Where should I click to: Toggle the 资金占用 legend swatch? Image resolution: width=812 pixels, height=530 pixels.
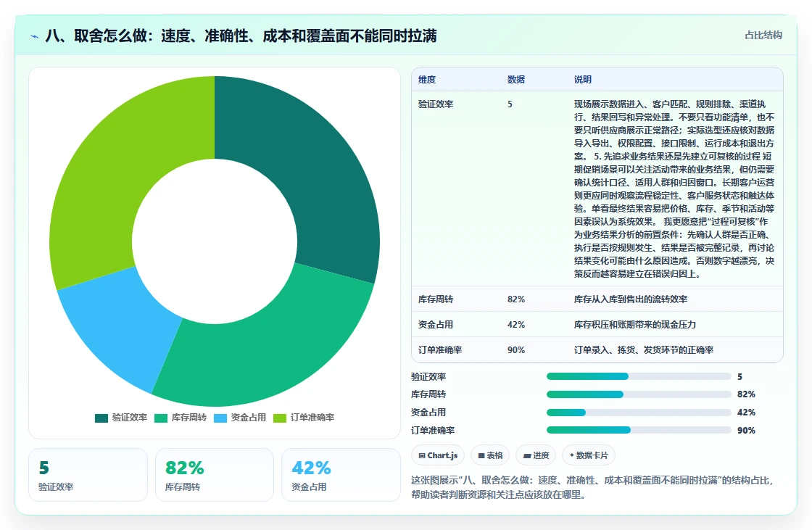click(x=220, y=418)
